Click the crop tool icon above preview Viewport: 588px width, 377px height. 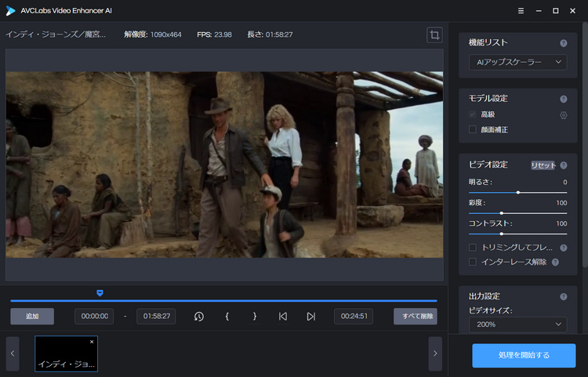[434, 35]
